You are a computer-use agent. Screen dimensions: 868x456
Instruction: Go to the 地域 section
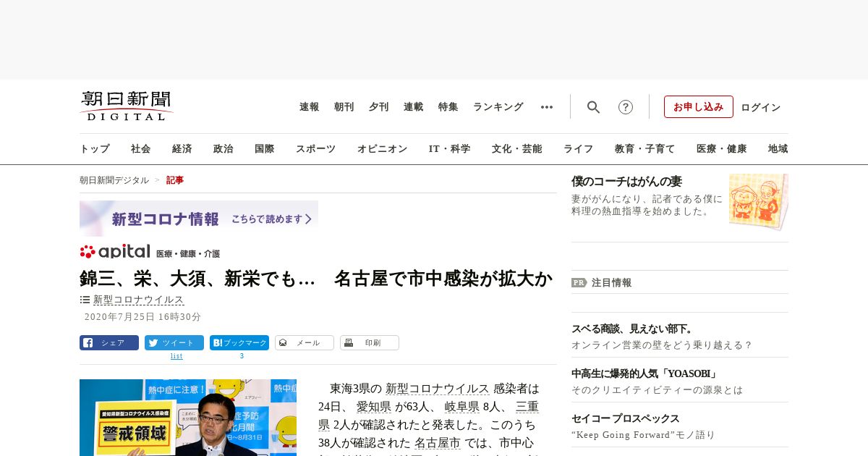(778, 149)
